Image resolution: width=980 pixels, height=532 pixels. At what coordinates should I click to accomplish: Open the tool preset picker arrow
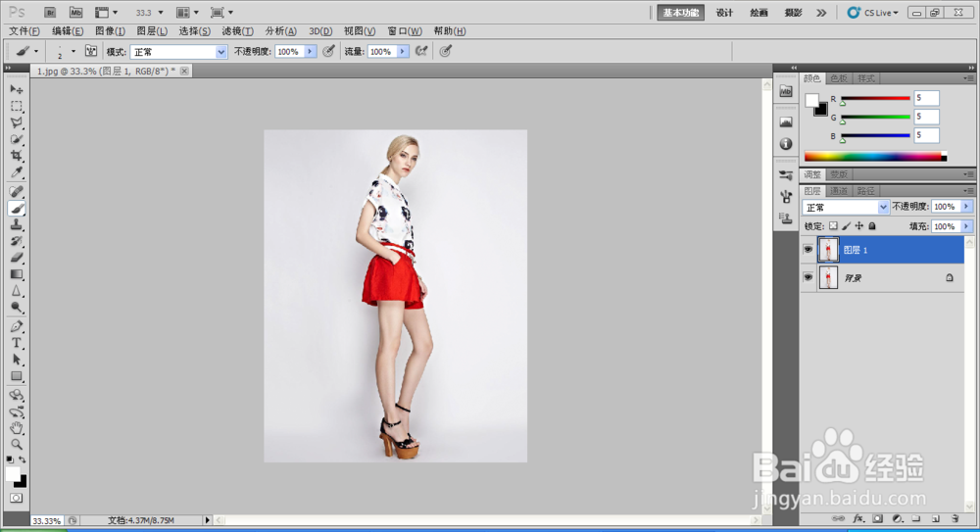click(x=36, y=51)
